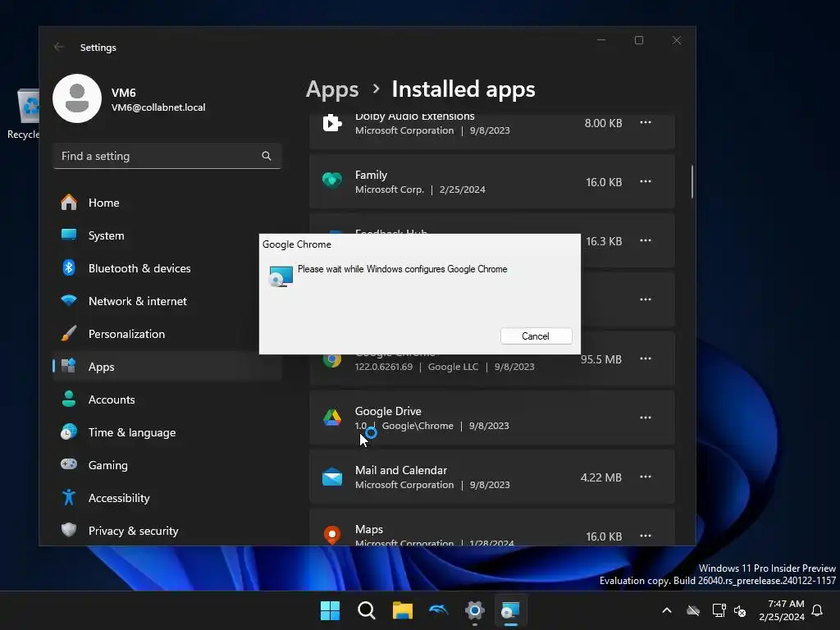The image size is (840, 630).
Task: Select Apps in the sidebar
Action: [167, 367]
